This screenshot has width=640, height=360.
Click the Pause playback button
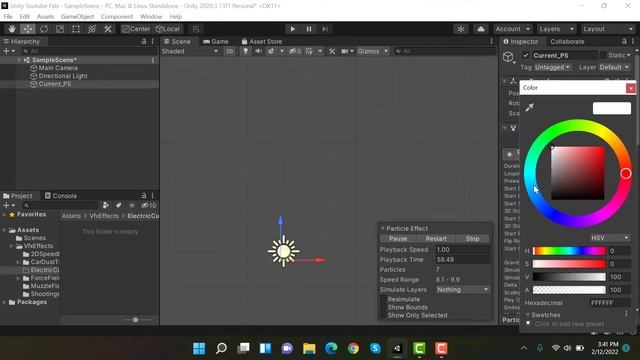pyautogui.click(x=309, y=29)
